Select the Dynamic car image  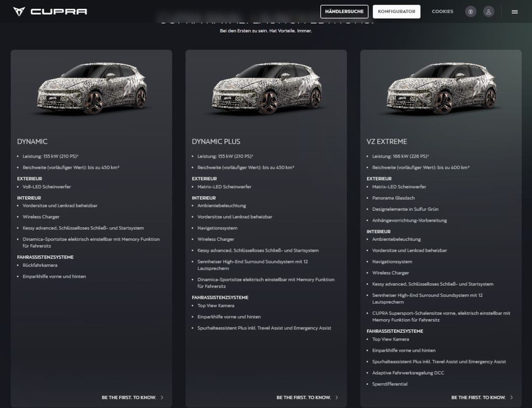tap(92, 88)
